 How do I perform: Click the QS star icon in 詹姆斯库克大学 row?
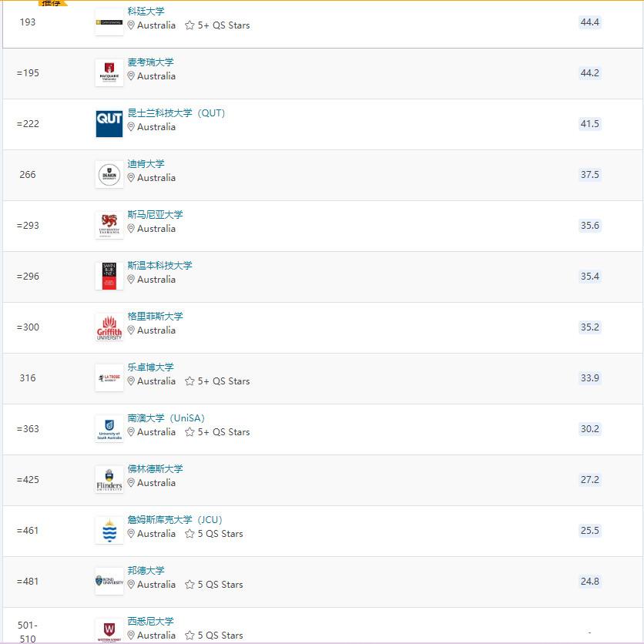tap(190, 534)
